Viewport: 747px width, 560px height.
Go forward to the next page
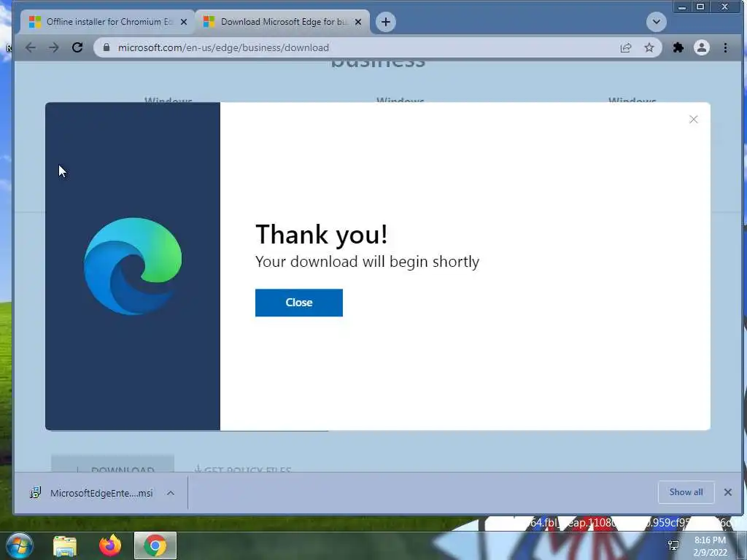[54, 47]
